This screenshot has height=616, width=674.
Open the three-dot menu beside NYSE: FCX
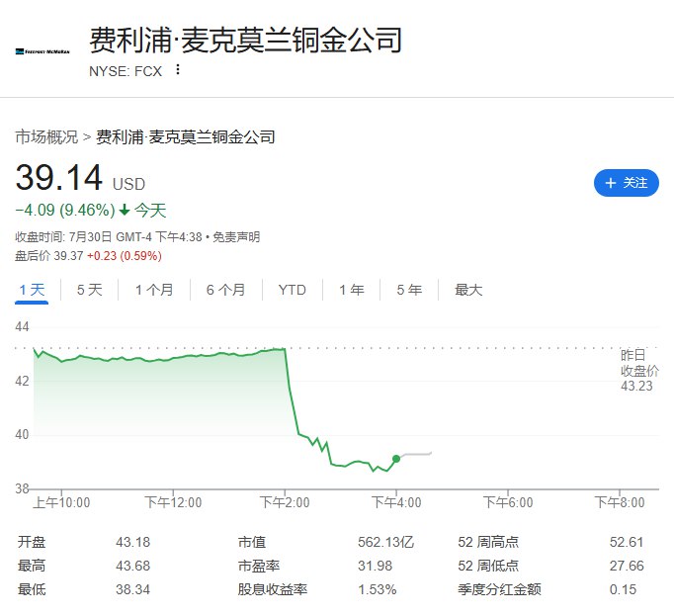(x=178, y=69)
